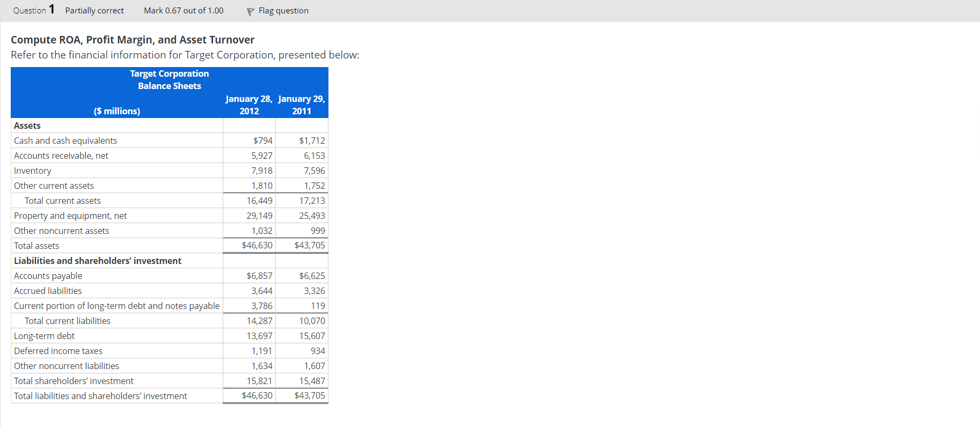Click the Balance Sheets header text

tap(170, 86)
